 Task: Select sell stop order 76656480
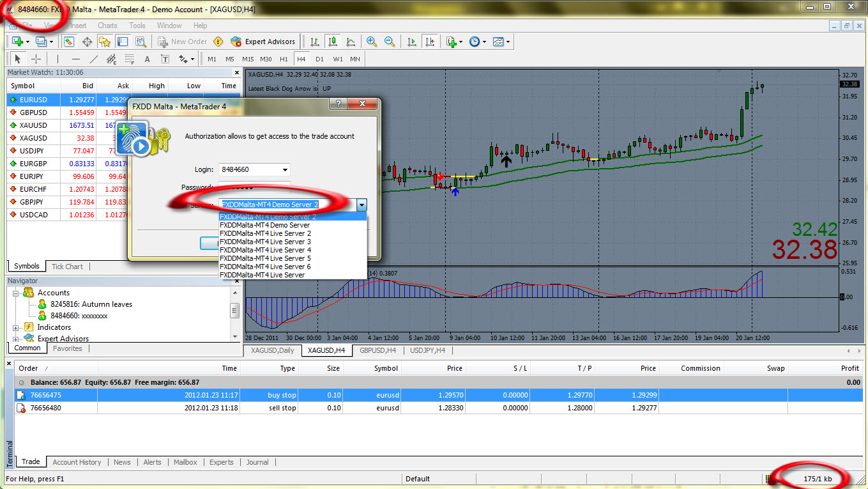(438, 408)
